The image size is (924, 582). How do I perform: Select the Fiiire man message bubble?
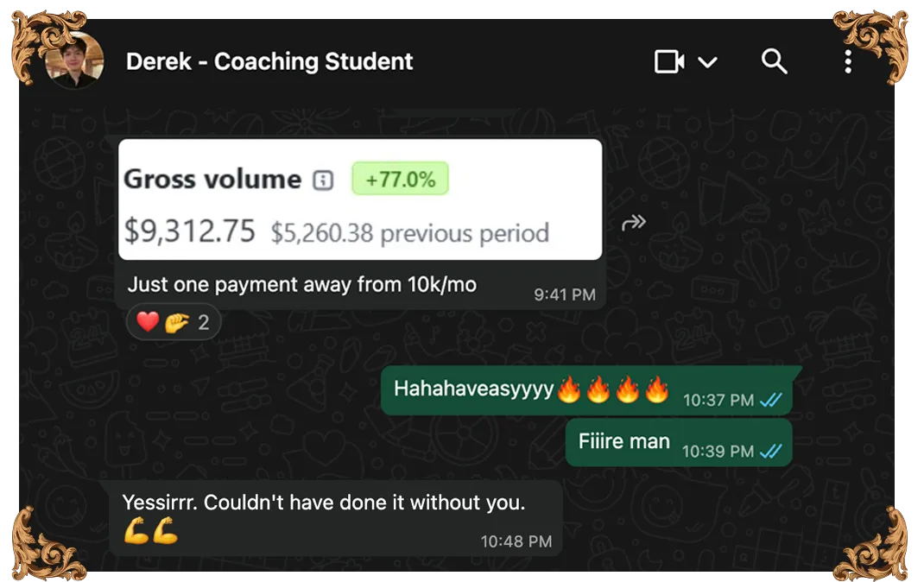tap(679, 443)
